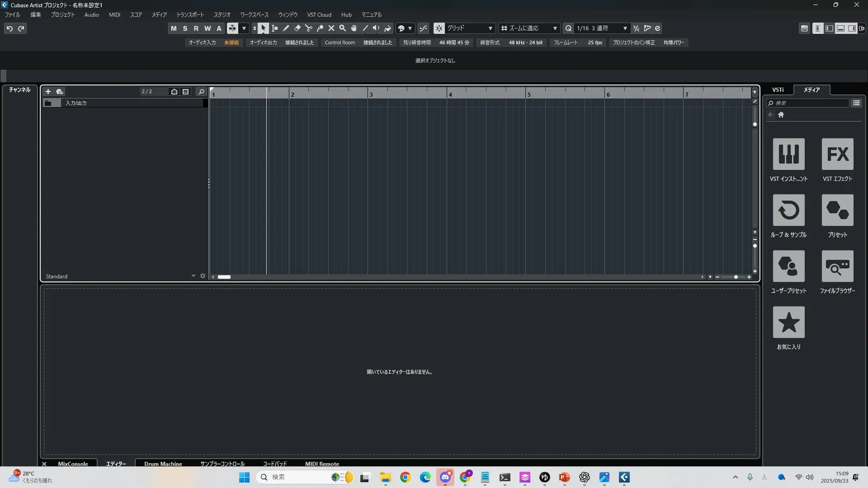Image resolution: width=868 pixels, height=488 pixels.
Task: Select the Glue tool
Action: tap(320, 28)
